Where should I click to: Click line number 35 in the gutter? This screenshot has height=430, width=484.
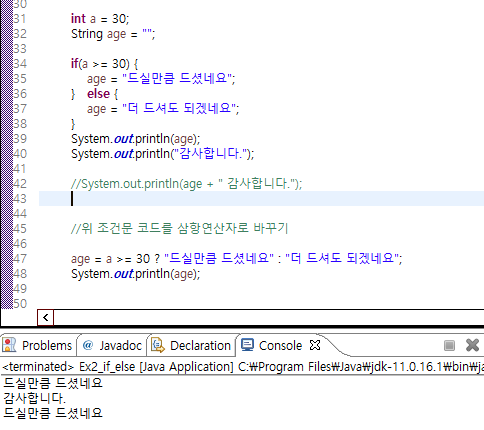coord(20,79)
